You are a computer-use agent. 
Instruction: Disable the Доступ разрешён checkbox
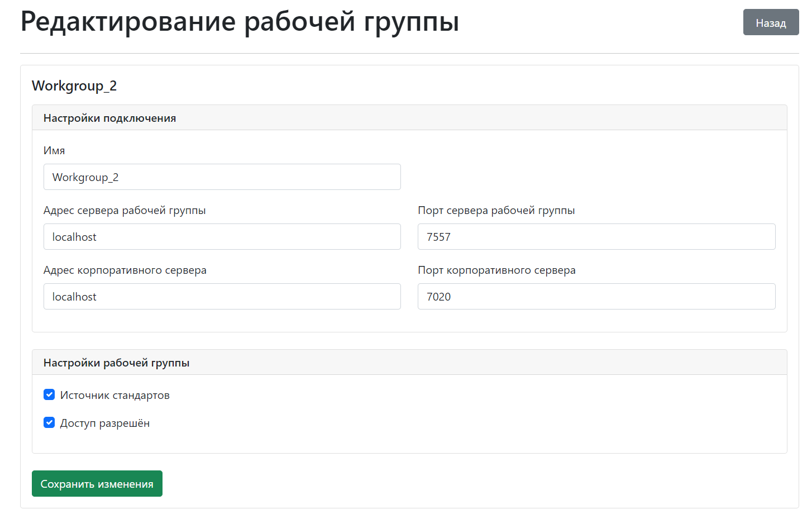click(x=49, y=422)
